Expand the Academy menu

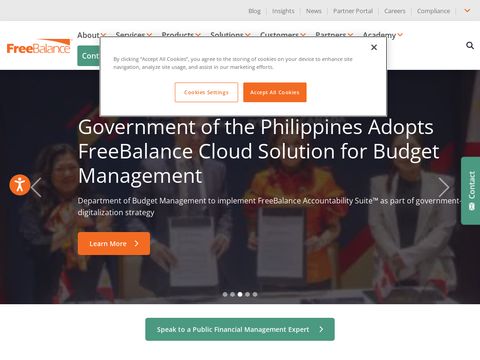point(383,35)
